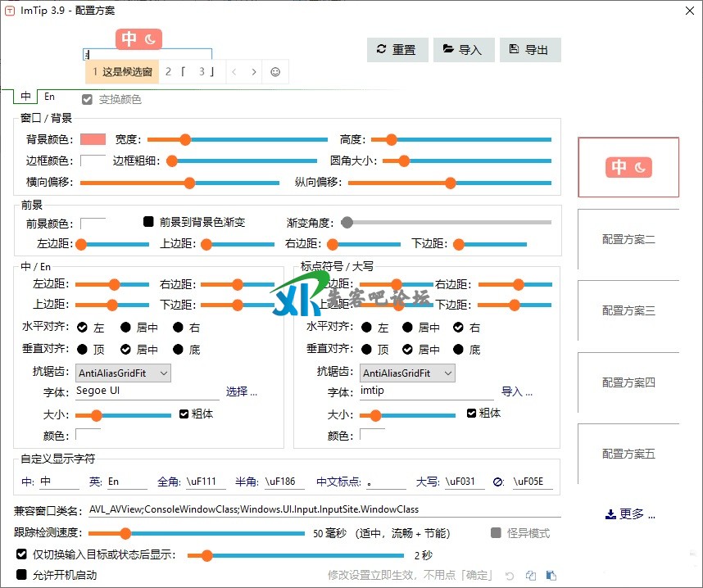This screenshot has width=703, height=588.
Task: Open the 中/En 抗锯齿 dropdown
Action: point(123,373)
